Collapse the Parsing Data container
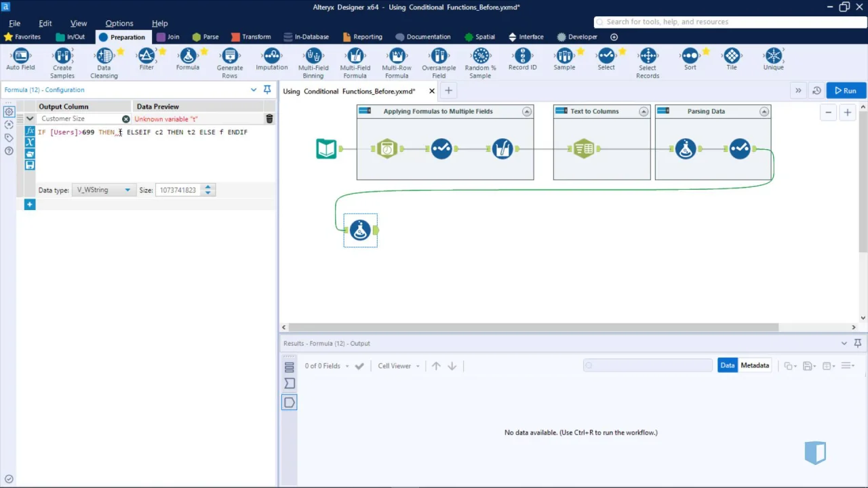This screenshot has height=488, width=868. [764, 111]
